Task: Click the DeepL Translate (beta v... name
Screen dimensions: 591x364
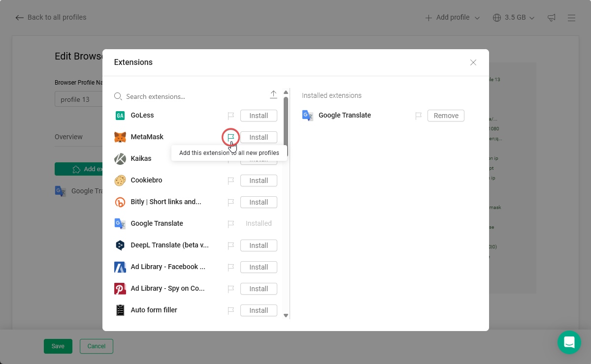Action: coord(169,245)
